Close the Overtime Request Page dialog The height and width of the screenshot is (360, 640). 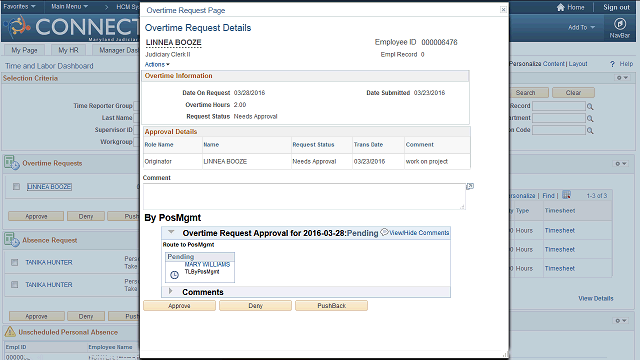coord(503,9)
